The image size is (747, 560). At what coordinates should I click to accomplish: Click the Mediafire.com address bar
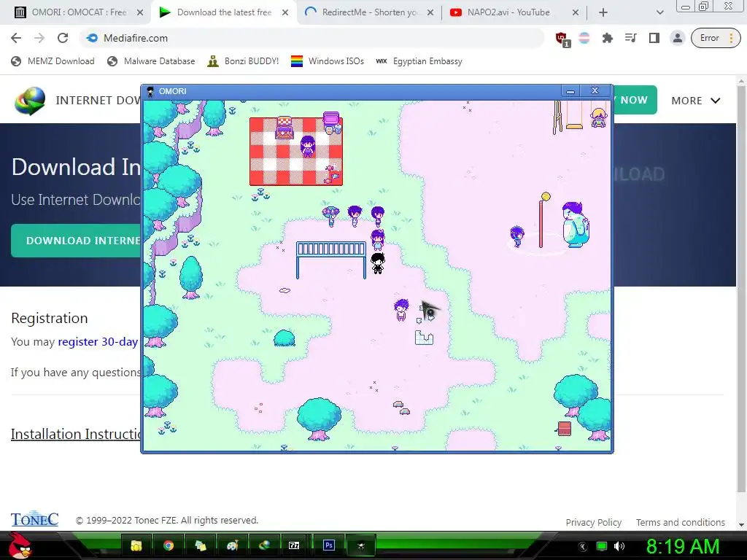click(x=311, y=38)
